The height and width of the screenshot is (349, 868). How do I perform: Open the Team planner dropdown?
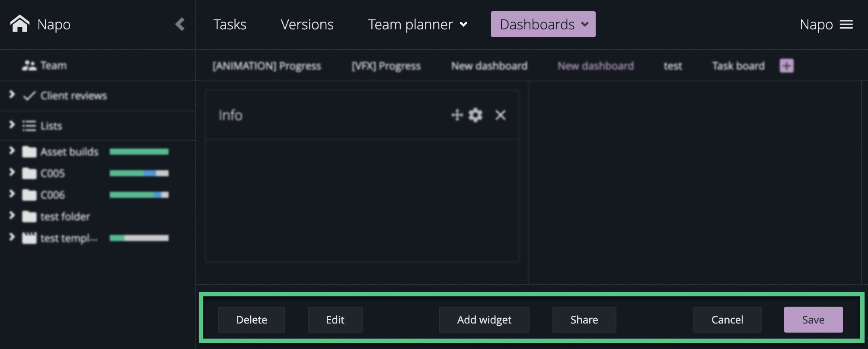click(418, 25)
